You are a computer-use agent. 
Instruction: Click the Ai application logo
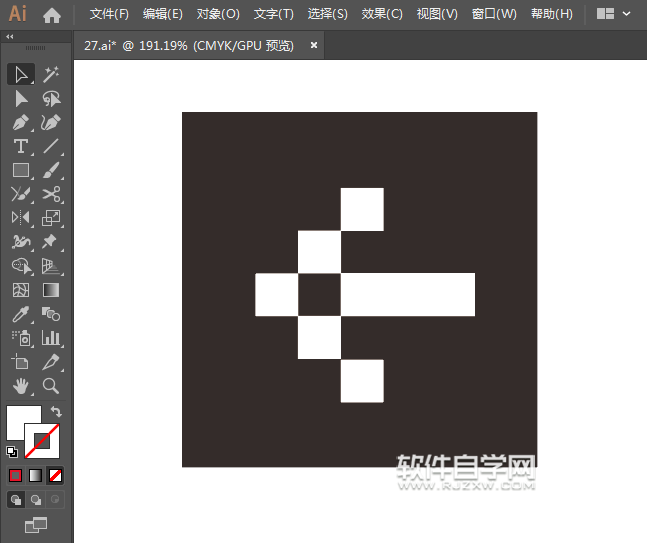point(18,14)
